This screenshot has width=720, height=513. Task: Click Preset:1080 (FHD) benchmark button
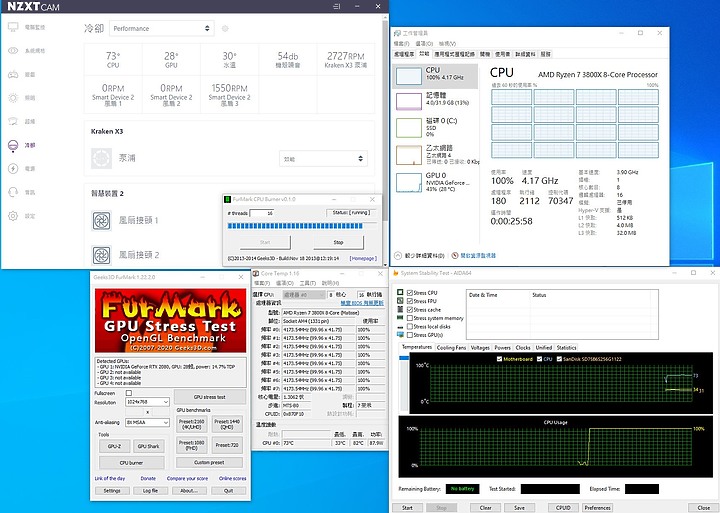pyautogui.click(x=191, y=445)
